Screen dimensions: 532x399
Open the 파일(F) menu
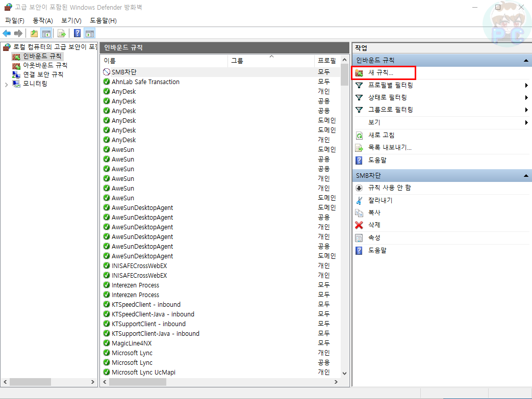[x=15, y=21]
